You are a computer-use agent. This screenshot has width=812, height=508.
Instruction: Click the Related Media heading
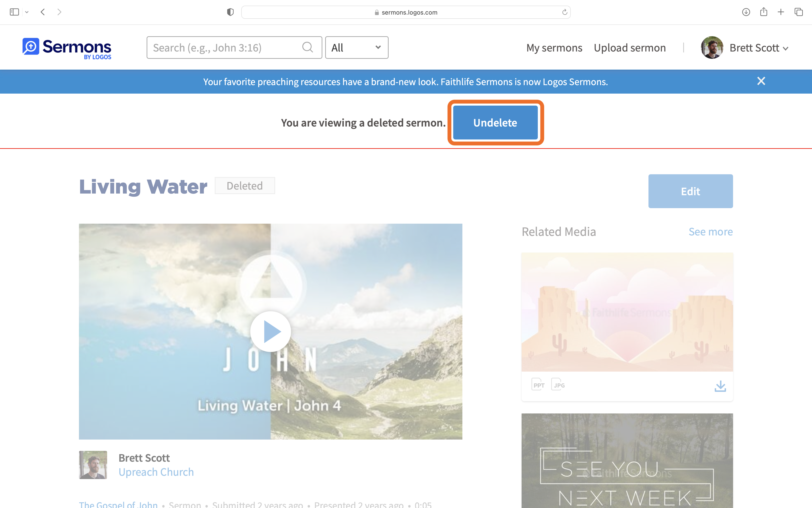pyautogui.click(x=559, y=232)
